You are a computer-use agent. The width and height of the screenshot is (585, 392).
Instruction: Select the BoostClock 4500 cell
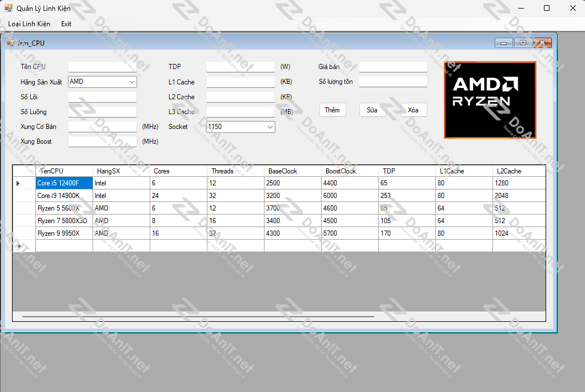(350, 221)
